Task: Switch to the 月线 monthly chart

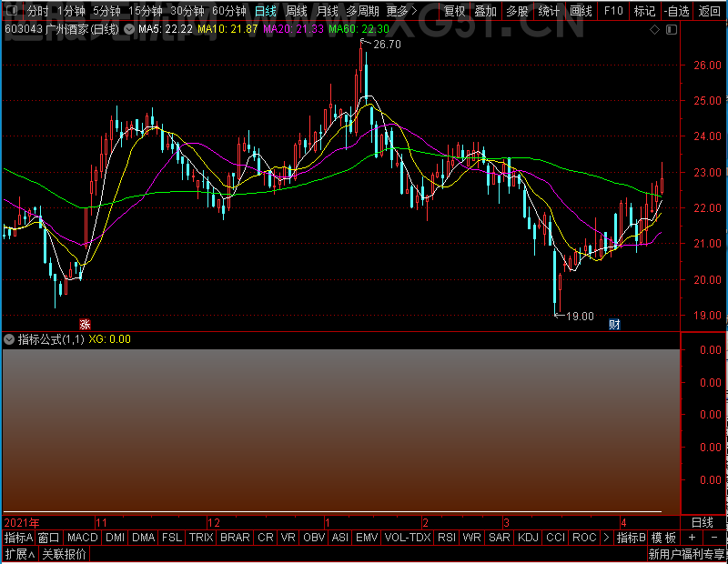Action: coord(327,11)
